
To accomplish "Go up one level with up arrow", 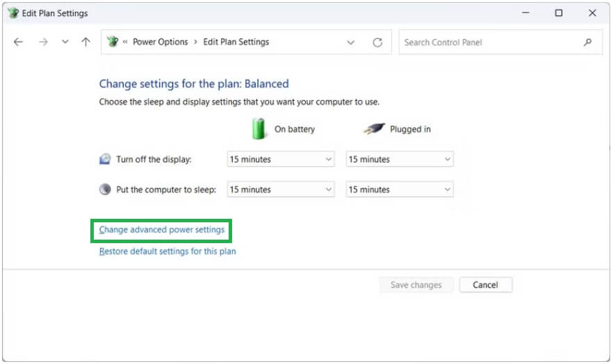I will coord(85,42).
